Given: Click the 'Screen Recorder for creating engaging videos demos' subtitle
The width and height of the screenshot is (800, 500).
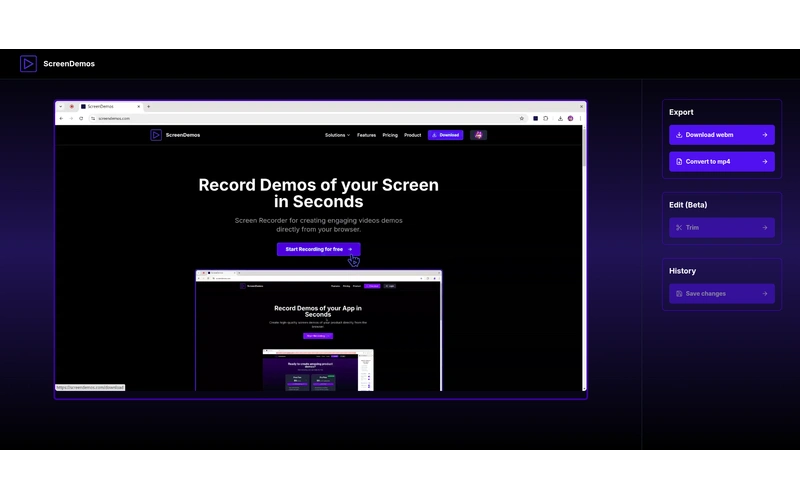Looking at the screenshot, I should tap(318, 224).
